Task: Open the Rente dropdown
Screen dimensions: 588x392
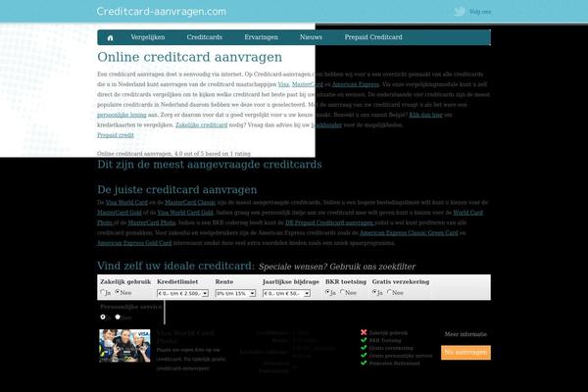Action: 235,293
